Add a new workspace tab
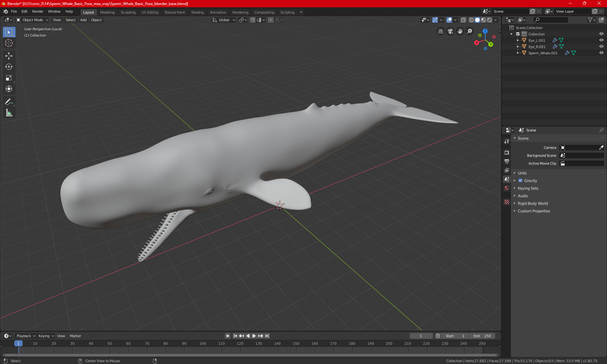The width and height of the screenshot is (607, 364). [x=301, y=12]
